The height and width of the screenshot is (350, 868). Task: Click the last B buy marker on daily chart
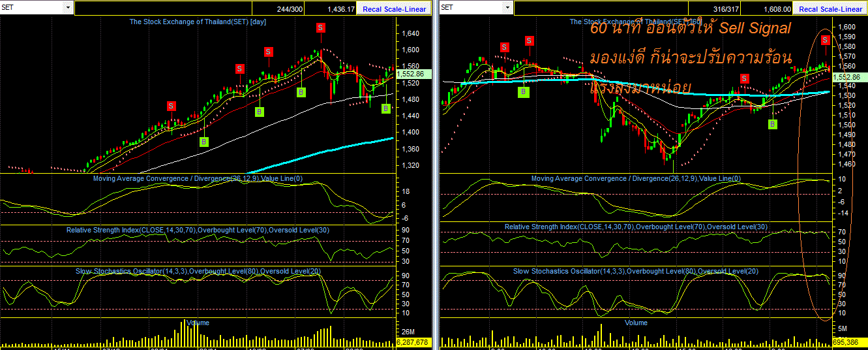(385, 108)
